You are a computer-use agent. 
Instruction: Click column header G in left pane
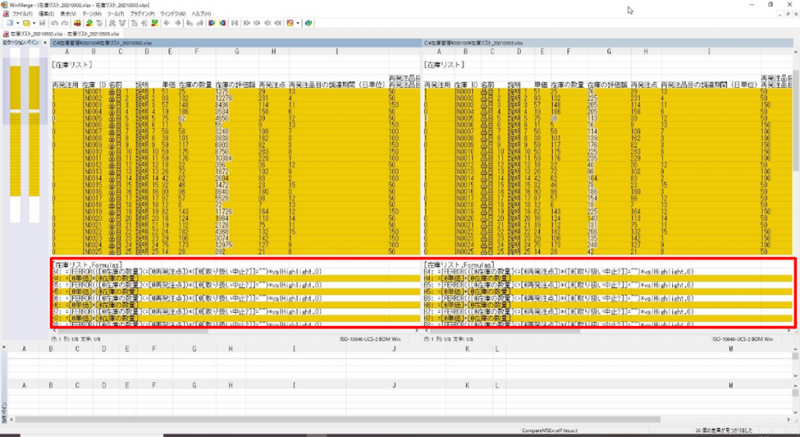tap(236, 52)
